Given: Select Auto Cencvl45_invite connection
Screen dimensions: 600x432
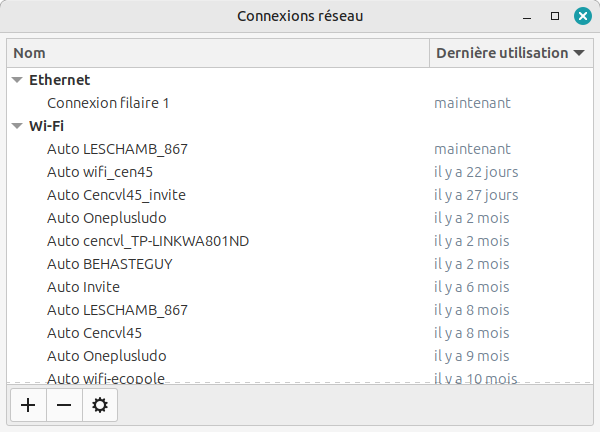Looking at the screenshot, I should pyautogui.click(x=116, y=195).
